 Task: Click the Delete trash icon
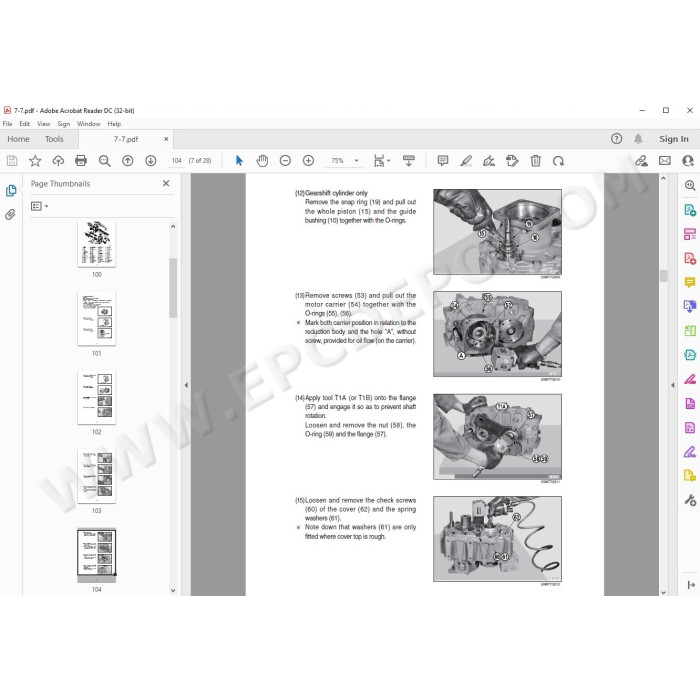coord(535,161)
